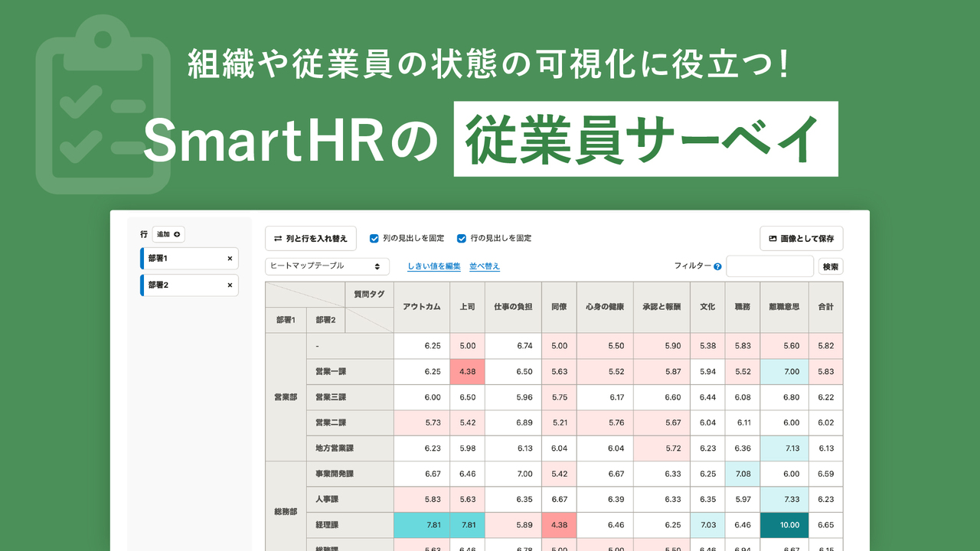Click the 同僚 column header
The width and height of the screenshot is (980, 551).
(x=559, y=307)
